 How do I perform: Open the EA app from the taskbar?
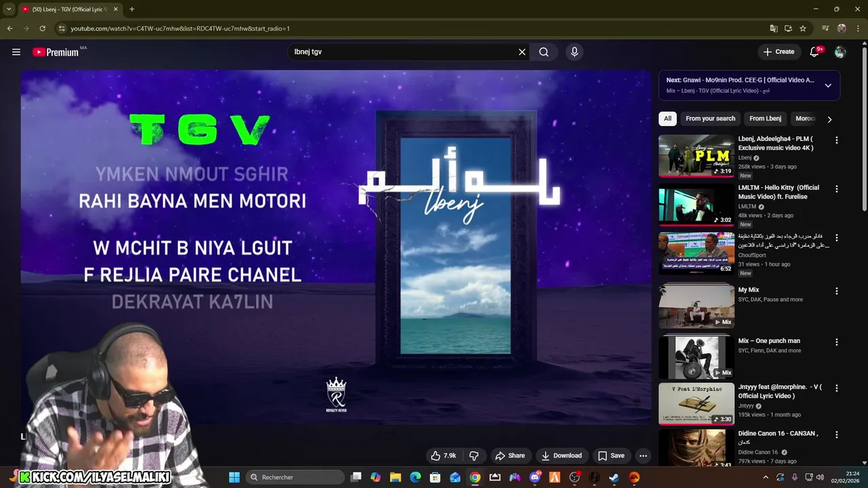click(x=634, y=477)
